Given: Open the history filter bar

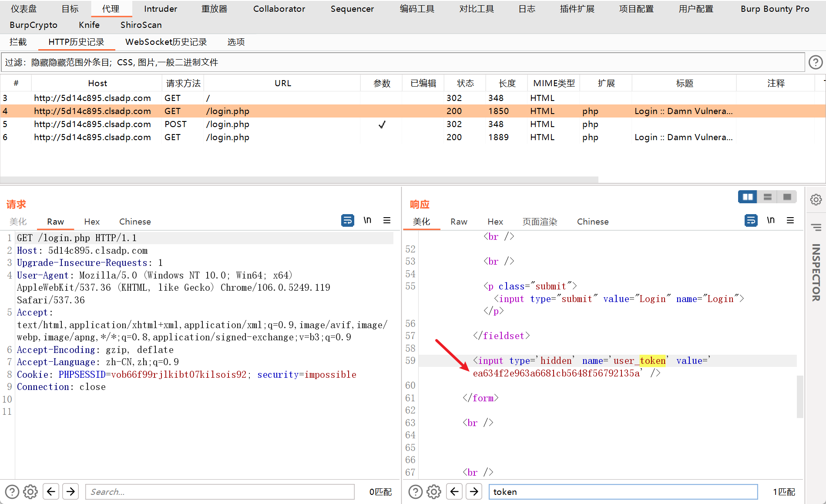Looking at the screenshot, I should coord(403,62).
